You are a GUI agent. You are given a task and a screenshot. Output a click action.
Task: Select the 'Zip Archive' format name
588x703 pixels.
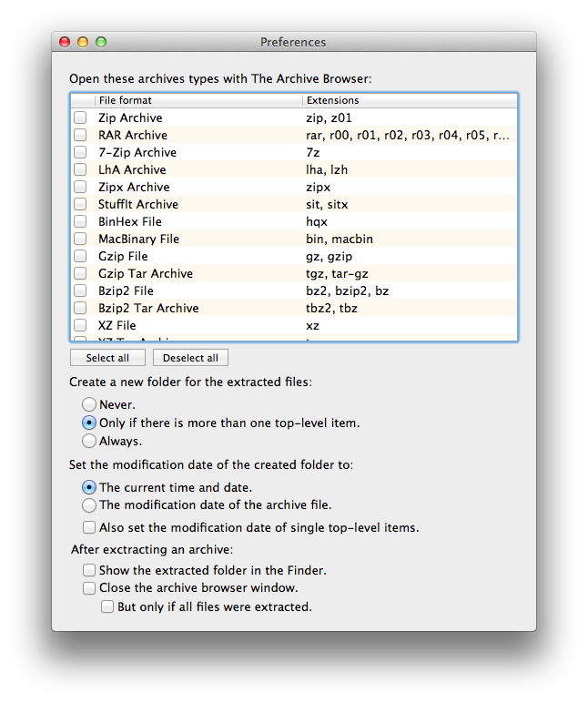point(130,117)
